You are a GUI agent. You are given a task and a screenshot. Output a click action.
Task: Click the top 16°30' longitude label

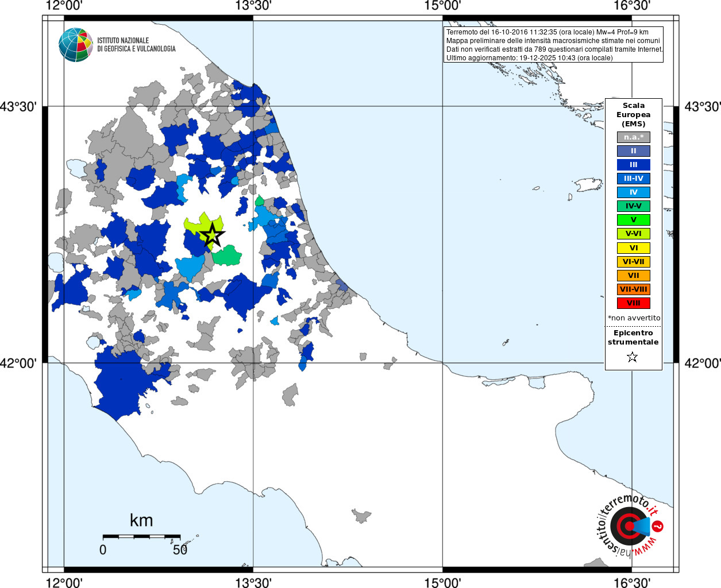click(x=631, y=6)
